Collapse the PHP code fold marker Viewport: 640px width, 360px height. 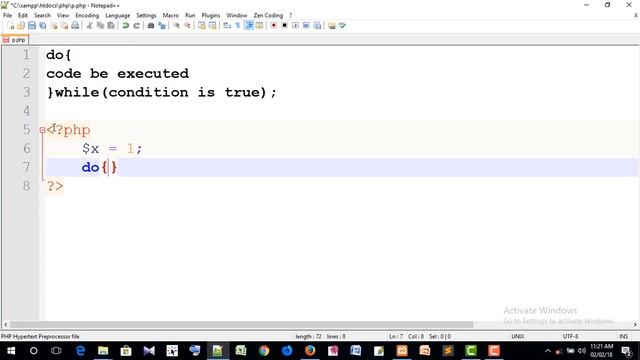tap(42, 130)
